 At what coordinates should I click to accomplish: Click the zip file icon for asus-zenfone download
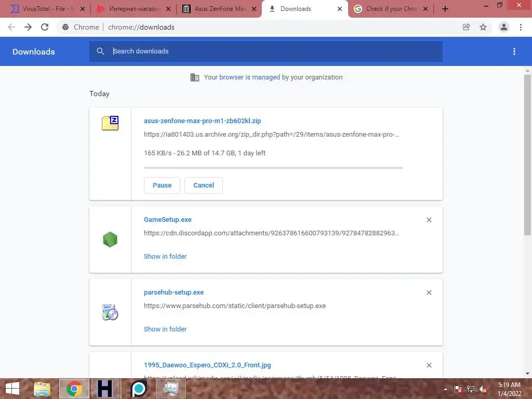(110, 123)
